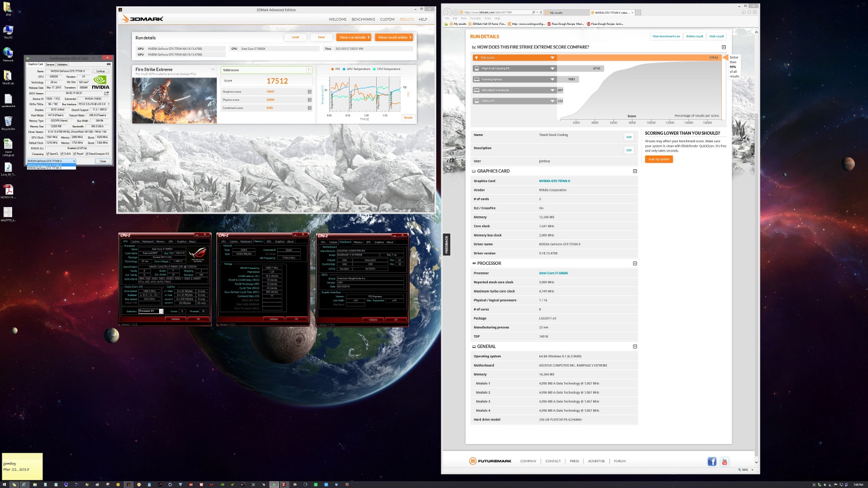Click the Facebook icon in the Futuremark footer
Screen dimensions: 868x488
tap(712, 461)
